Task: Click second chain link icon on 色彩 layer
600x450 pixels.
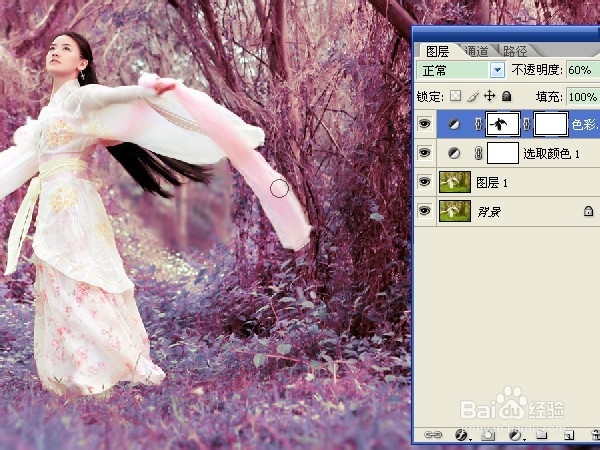Action: pos(527,124)
